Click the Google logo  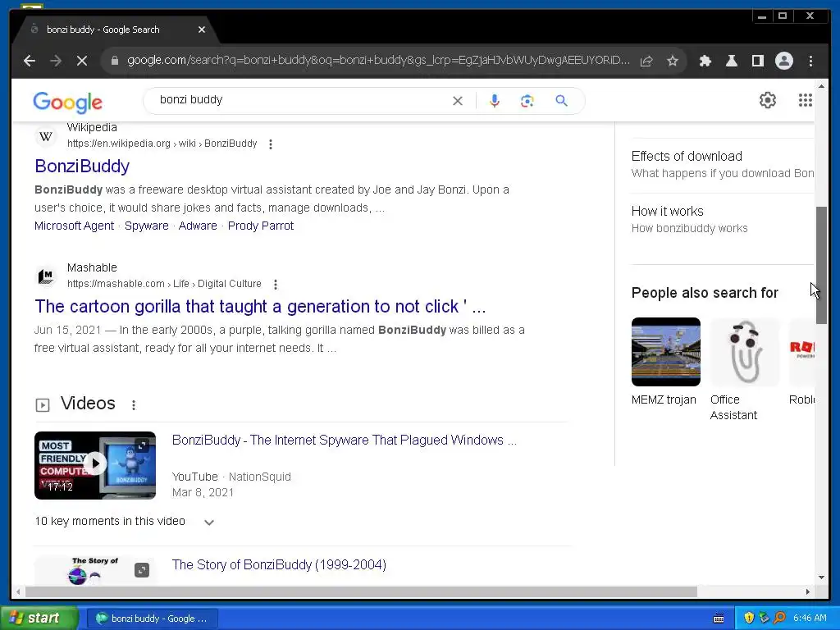[x=67, y=102]
